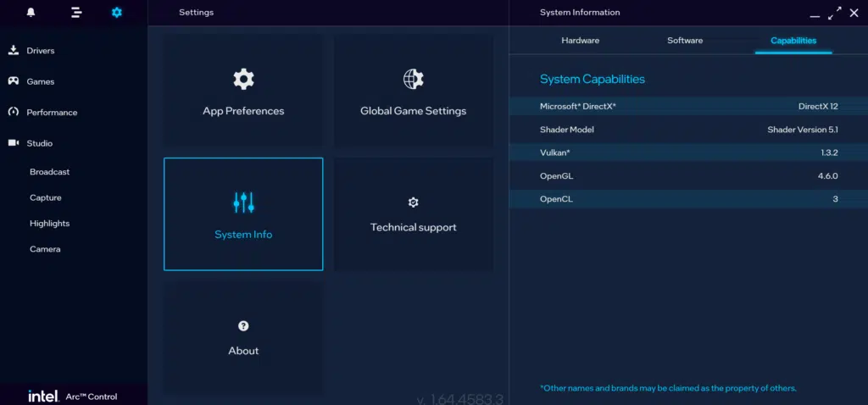Maximize the Arc Control window
The width and height of the screenshot is (868, 405).
[x=835, y=14]
